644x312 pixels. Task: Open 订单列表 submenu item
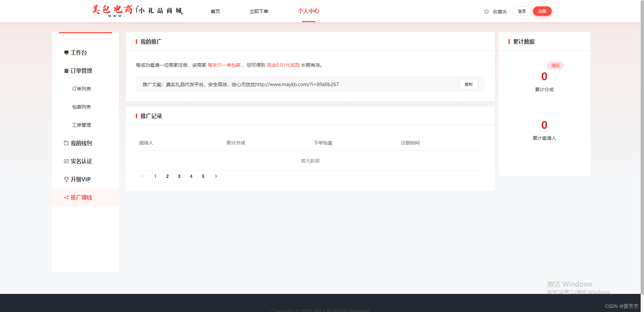point(82,89)
